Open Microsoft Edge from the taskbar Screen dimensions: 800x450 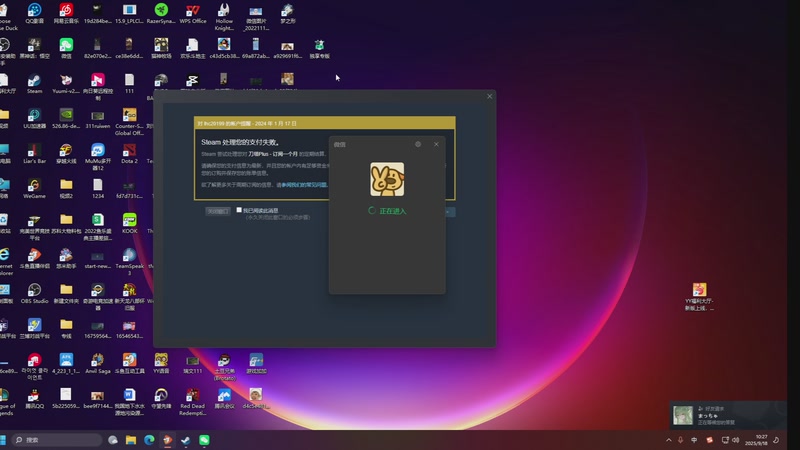149,440
